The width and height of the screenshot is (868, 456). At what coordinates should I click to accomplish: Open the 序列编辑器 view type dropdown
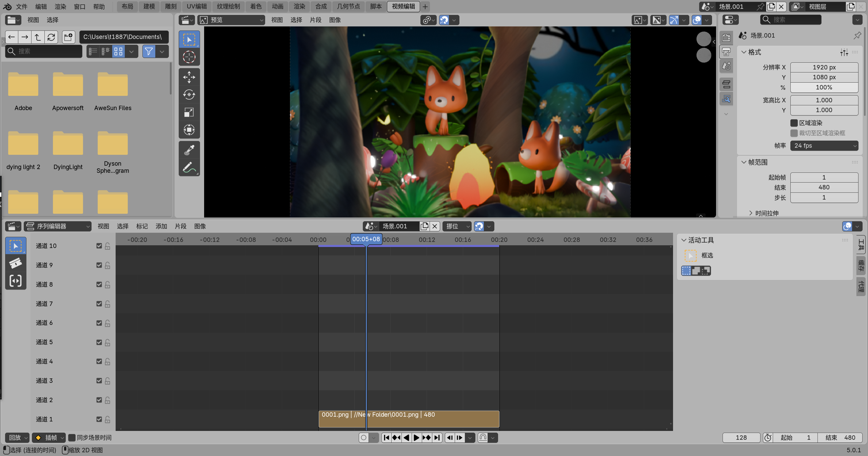click(x=58, y=226)
